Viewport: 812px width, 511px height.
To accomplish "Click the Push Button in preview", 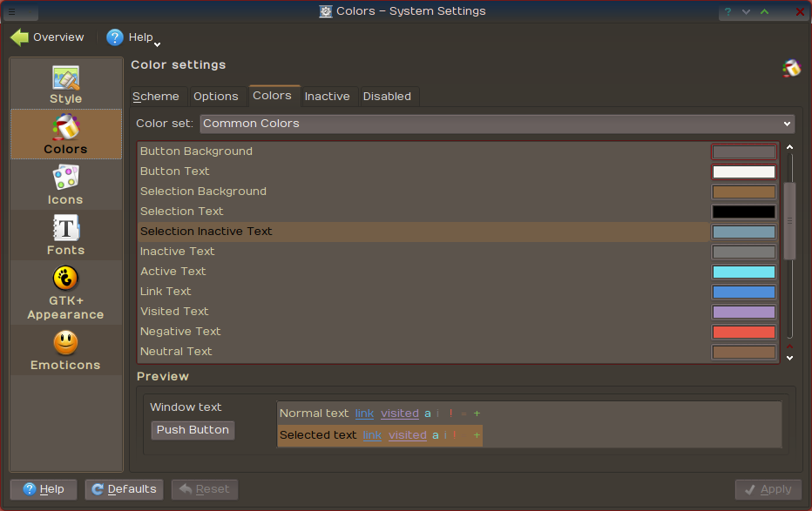I will click(193, 430).
